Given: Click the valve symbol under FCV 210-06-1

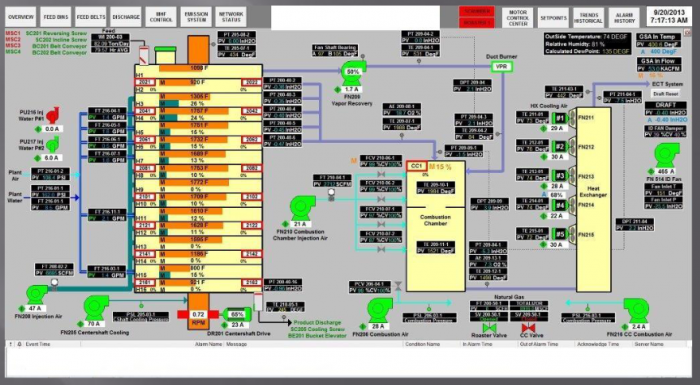Looking at the screenshot, I should [381, 174].
